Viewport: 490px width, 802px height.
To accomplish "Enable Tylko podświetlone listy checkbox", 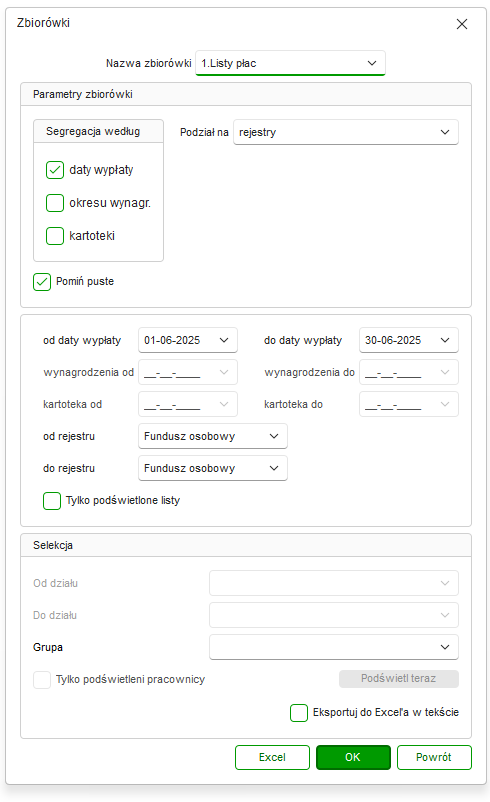I will [x=52, y=501].
